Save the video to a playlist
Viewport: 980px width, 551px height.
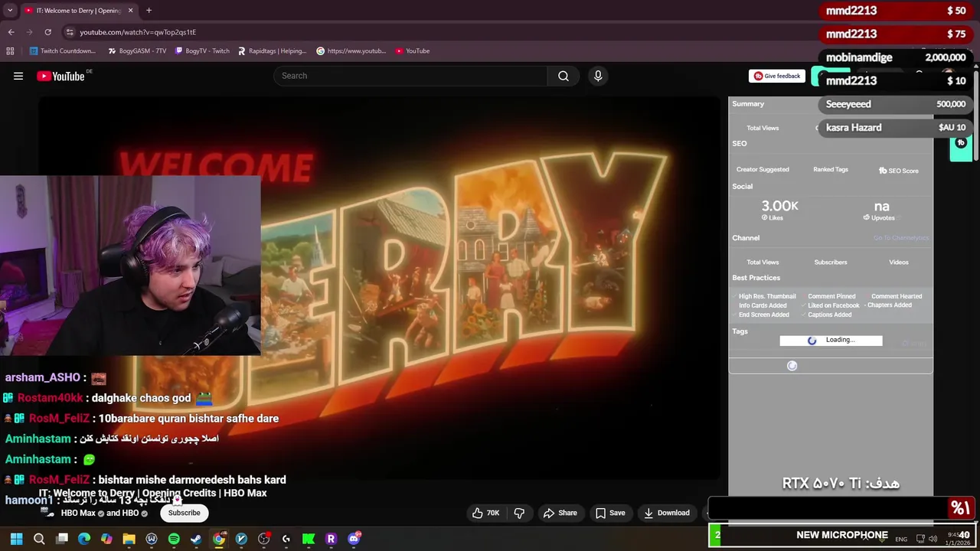click(610, 513)
